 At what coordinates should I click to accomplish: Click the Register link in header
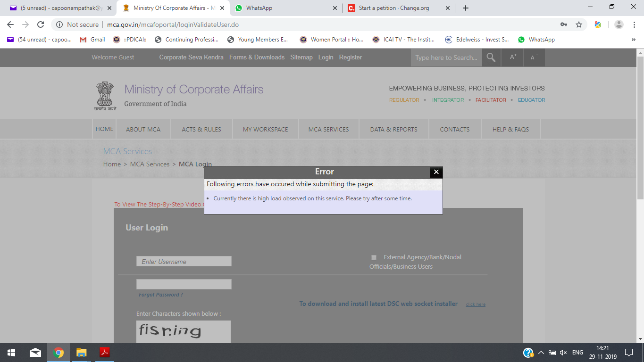point(350,58)
